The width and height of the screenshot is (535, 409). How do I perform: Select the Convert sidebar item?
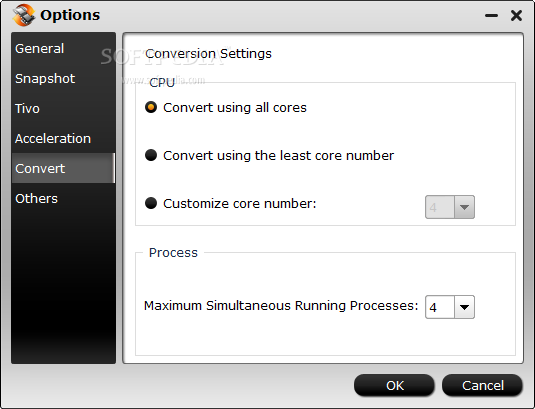(63, 168)
